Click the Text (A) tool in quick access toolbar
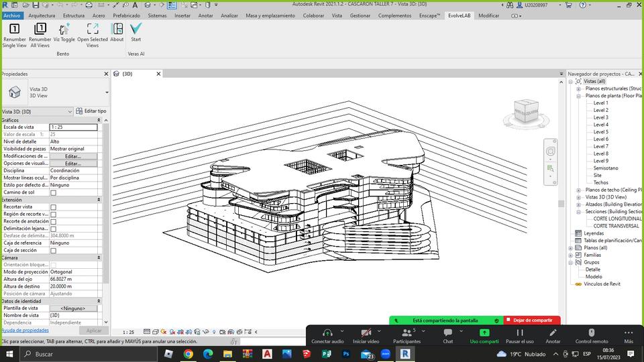Screen dimensions: 644x362 (x=135, y=5)
